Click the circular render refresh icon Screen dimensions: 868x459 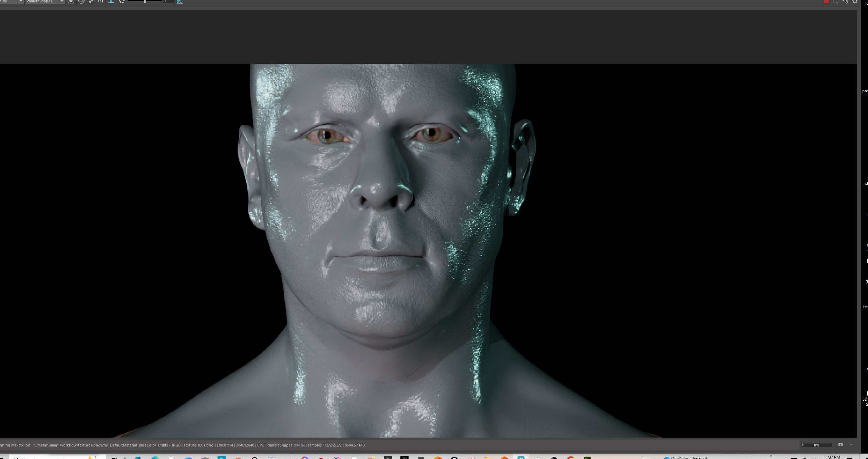coord(71,2)
